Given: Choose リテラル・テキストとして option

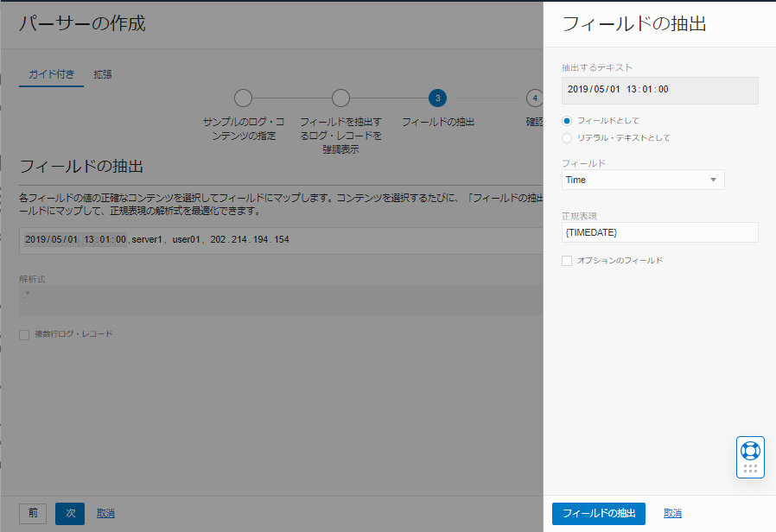Looking at the screenshot, I should point(566,137).
